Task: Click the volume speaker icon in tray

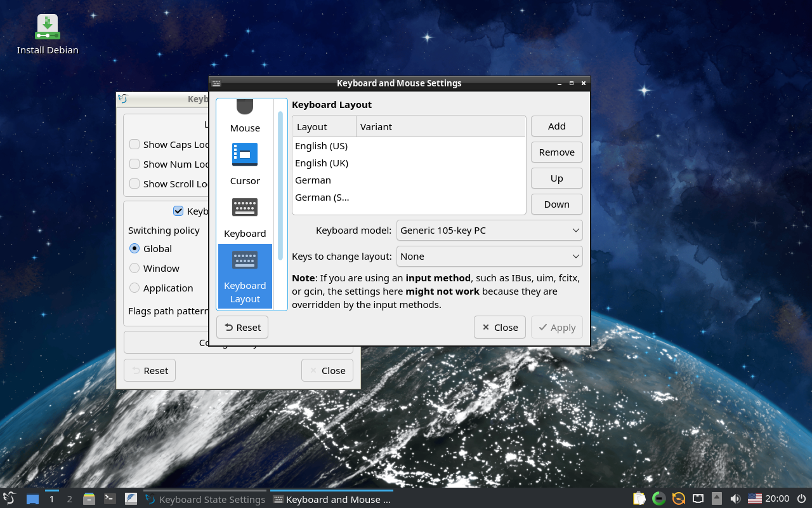Action: [735, 499]
